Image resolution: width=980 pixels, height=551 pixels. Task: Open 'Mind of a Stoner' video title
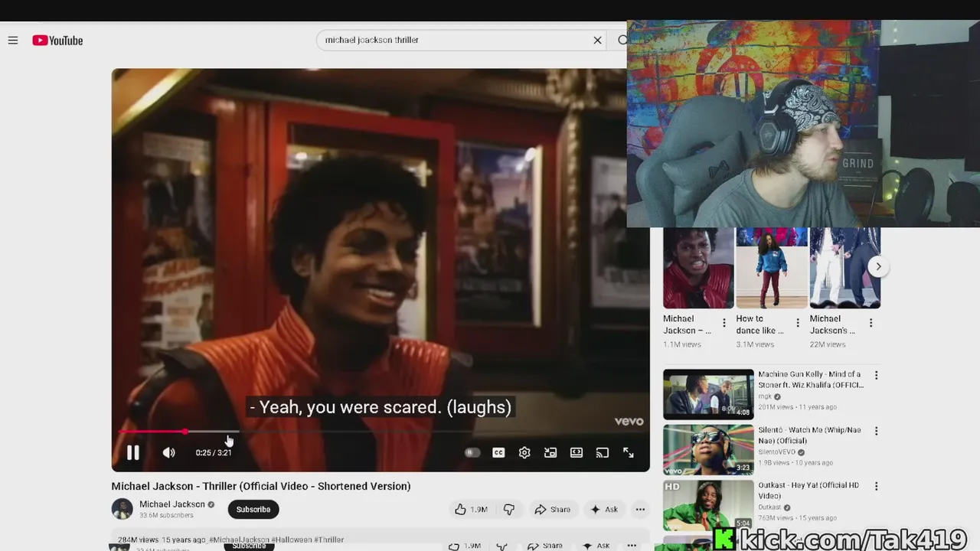(x=811, y=380)
